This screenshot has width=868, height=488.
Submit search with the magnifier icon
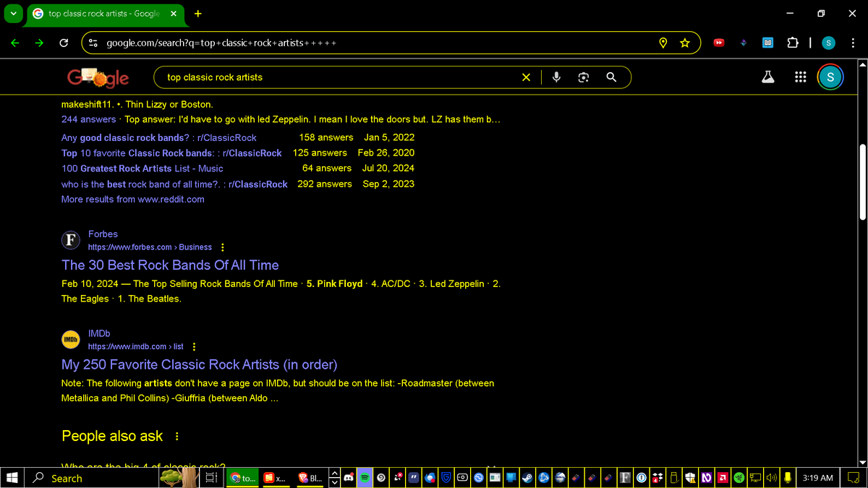point(611,77)
